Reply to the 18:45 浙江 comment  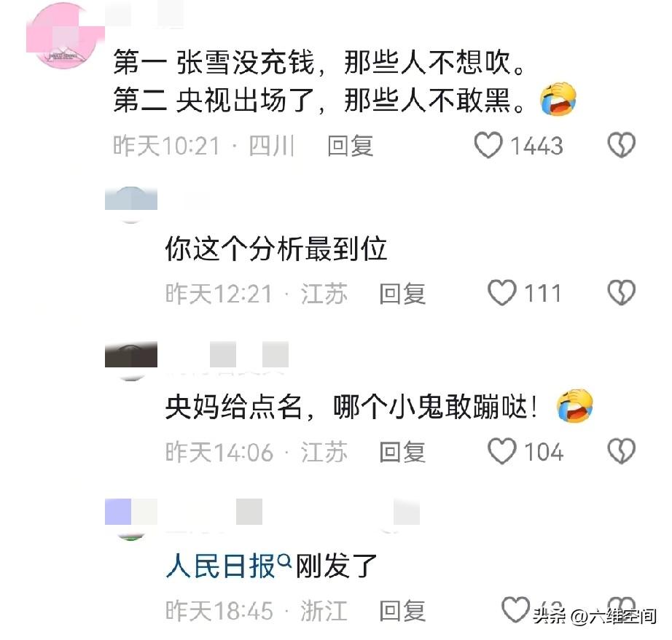(x=402, y=610)
